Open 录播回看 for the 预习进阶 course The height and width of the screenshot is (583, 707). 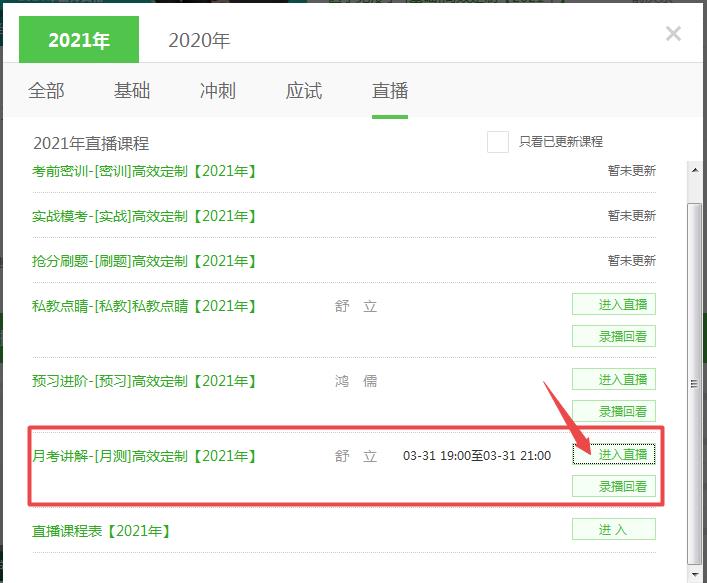[614, 411]
